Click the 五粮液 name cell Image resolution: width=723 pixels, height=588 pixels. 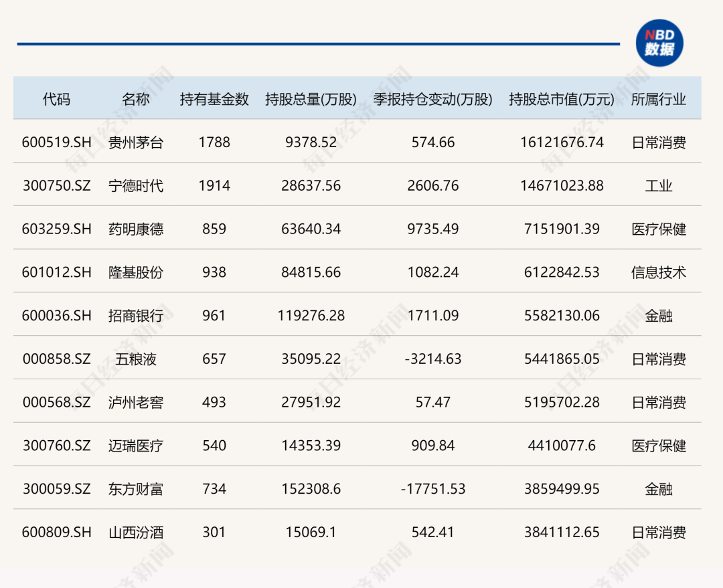tap(135, 359)
